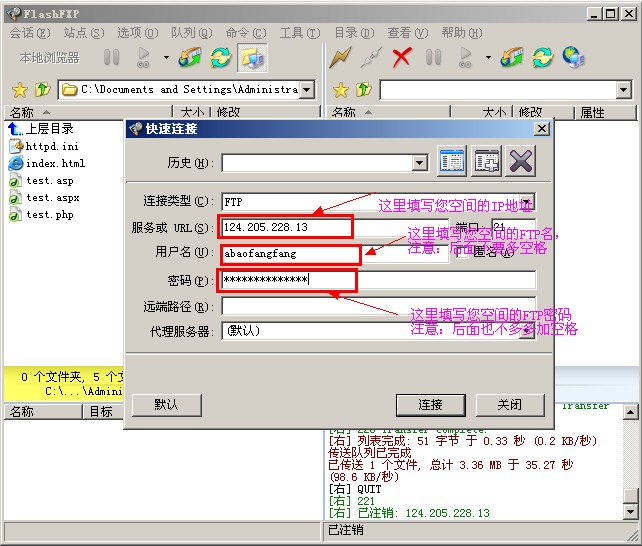The image size is (642, 546).
Task: Click the 连接 connect button
Action: 430,405
